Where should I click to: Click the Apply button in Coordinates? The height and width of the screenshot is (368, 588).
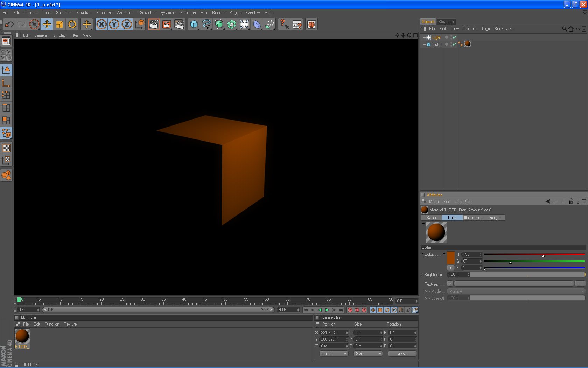pos(402,354)
